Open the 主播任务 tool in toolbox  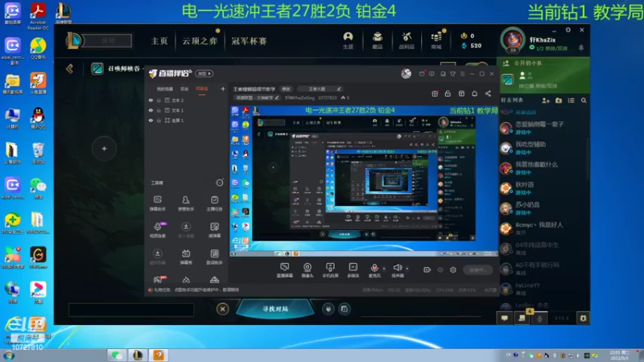[x=214, y=204]
